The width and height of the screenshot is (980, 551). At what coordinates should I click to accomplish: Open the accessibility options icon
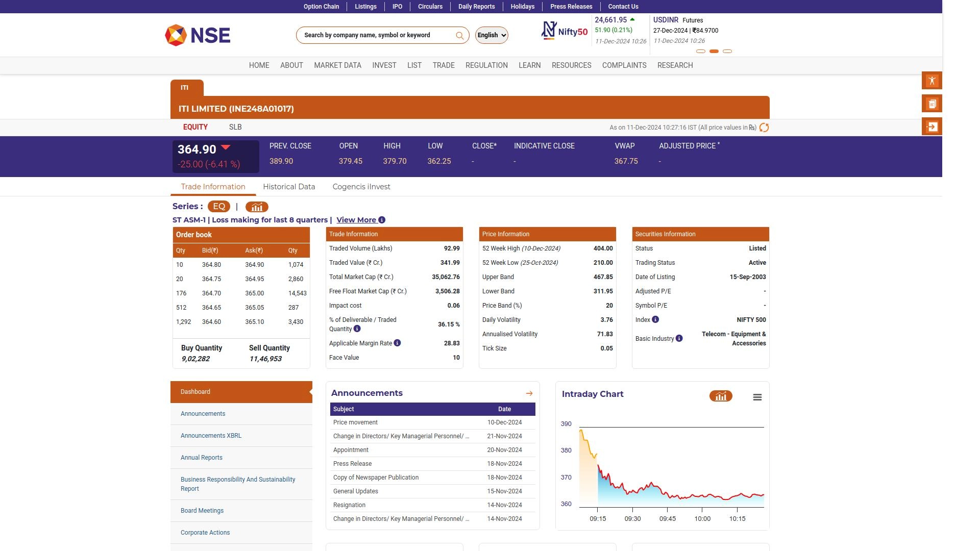[932, 81]
